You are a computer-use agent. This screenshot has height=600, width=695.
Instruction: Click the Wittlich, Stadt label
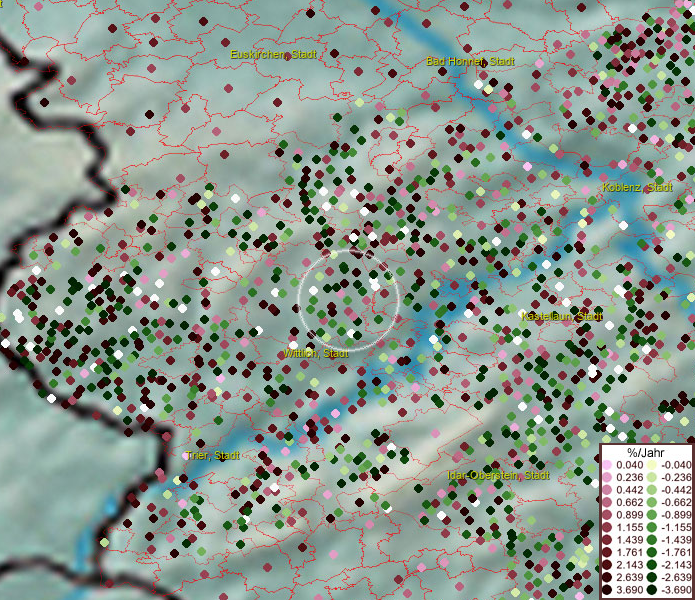(315, 354)
